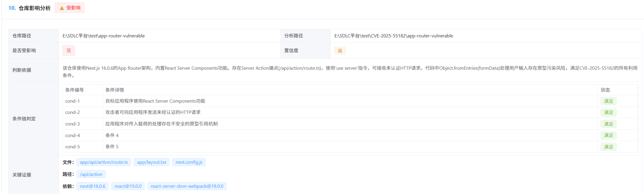
Task: Click the 高 confidence level tag
Action: (340, 51)
